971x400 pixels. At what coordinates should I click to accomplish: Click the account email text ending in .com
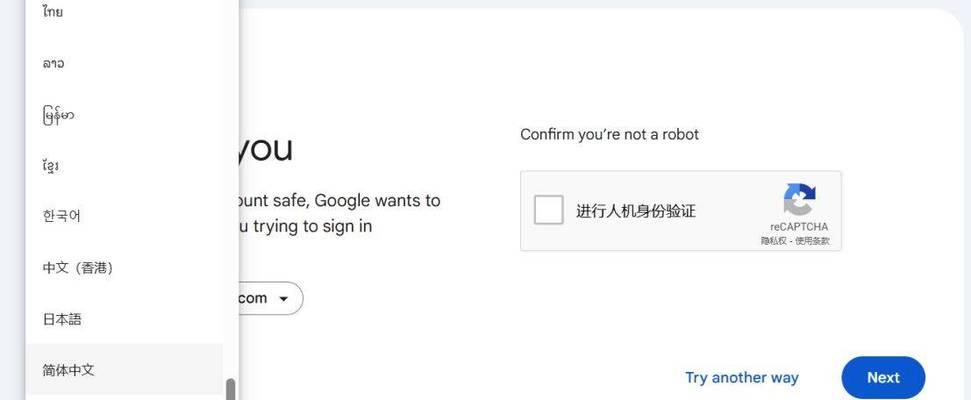pos(253,298)
